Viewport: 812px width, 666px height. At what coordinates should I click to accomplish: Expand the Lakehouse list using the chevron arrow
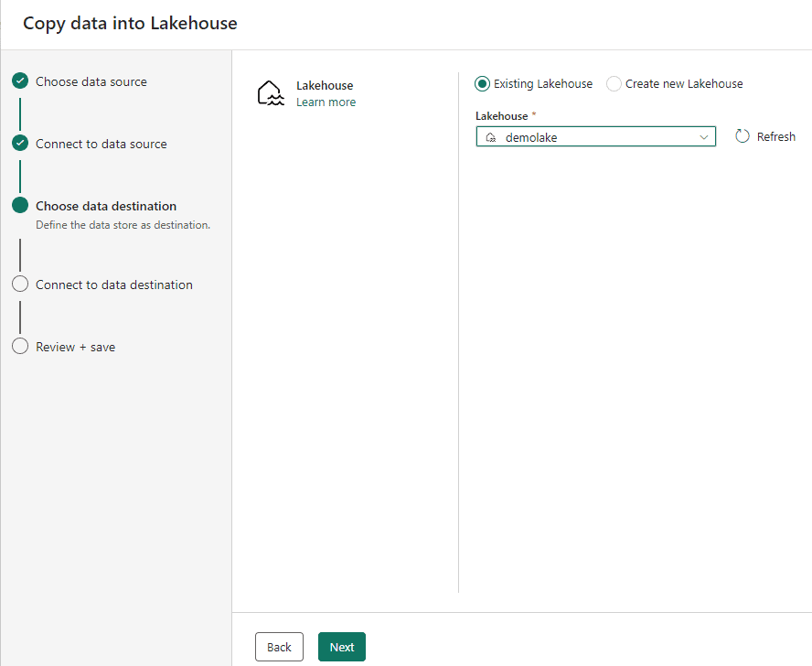[x=704, y=137]
